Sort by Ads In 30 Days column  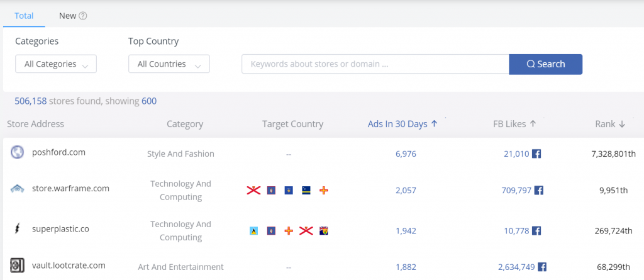[x=402, y=124]
